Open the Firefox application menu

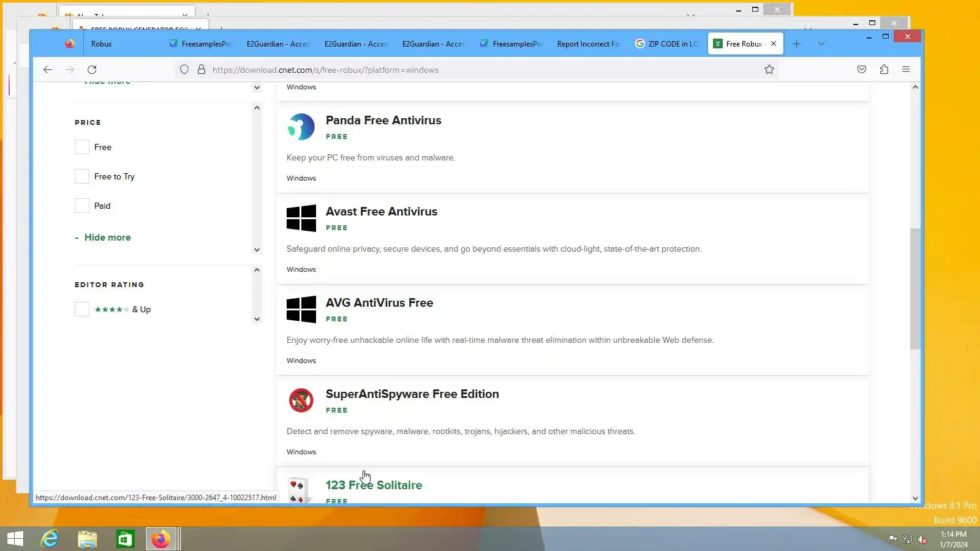click(906, 70)
